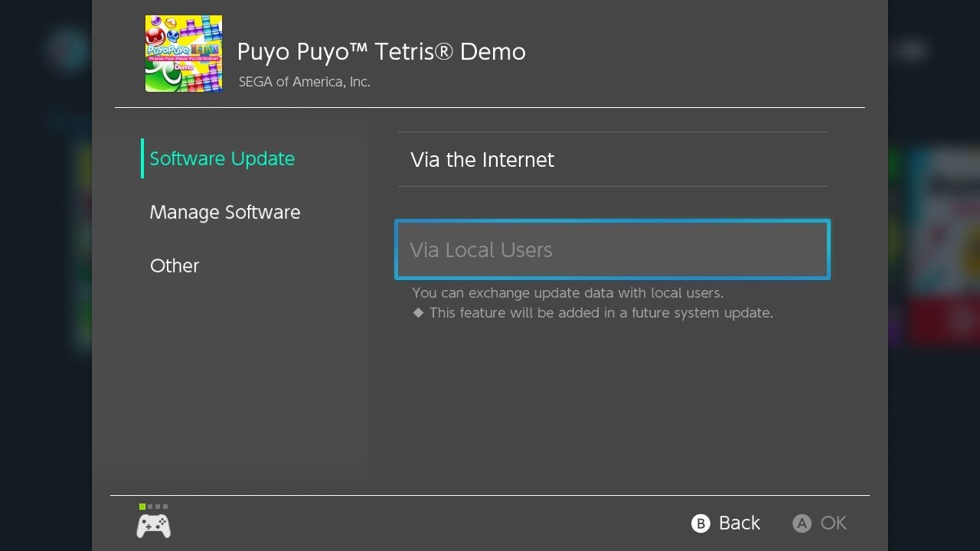Click the Puyo Puyo Tetris Demo game thumbnail
The height and width of the screenshot is (551, 980).
click(184, 54)
